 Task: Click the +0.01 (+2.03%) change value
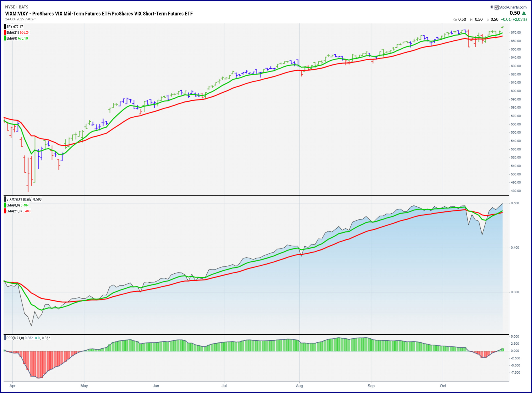[x=513, y=19]
